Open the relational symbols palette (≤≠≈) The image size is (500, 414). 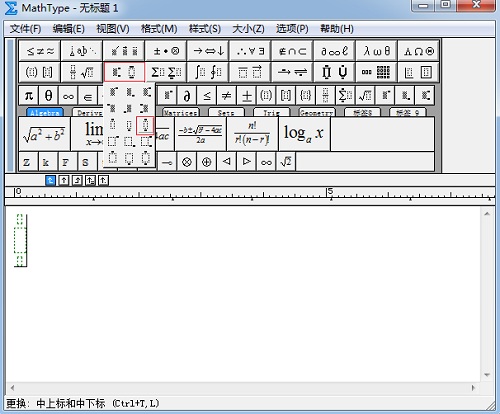(40, 51)
